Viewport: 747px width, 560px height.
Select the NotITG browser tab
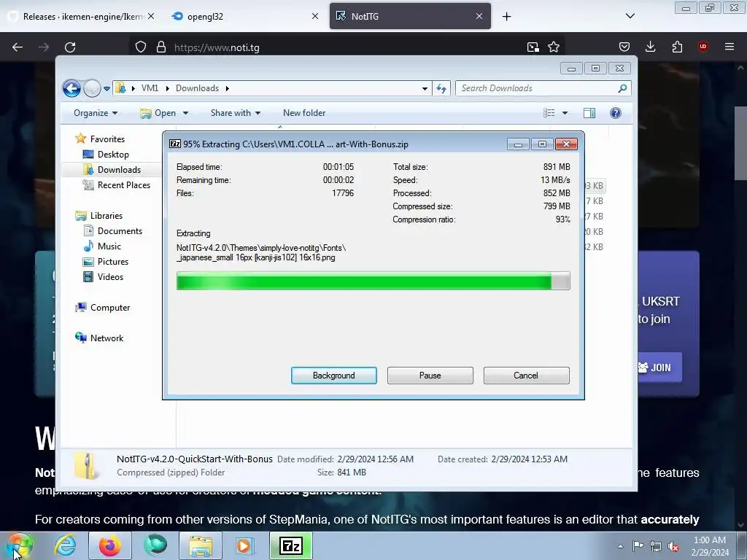point(410,16)
